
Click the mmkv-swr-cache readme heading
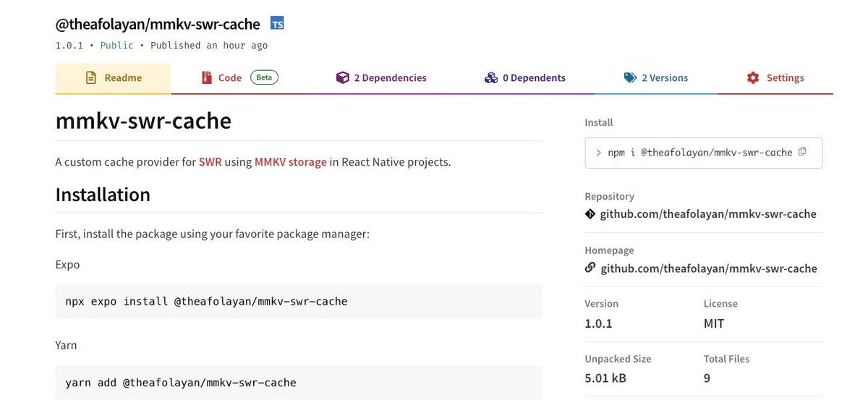(143, 120)
